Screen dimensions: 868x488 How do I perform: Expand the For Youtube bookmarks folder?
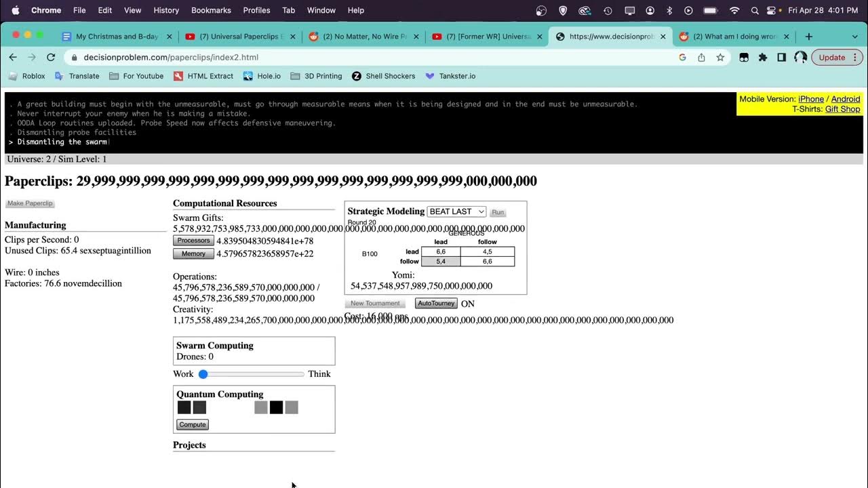tap(136, 76)
